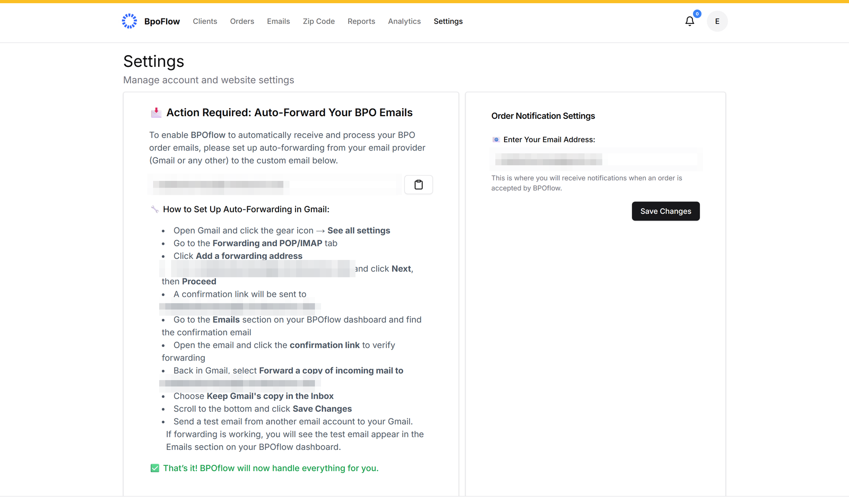Click the notification count badge
The image size is (849, 504).
click(x=697, y=14)
